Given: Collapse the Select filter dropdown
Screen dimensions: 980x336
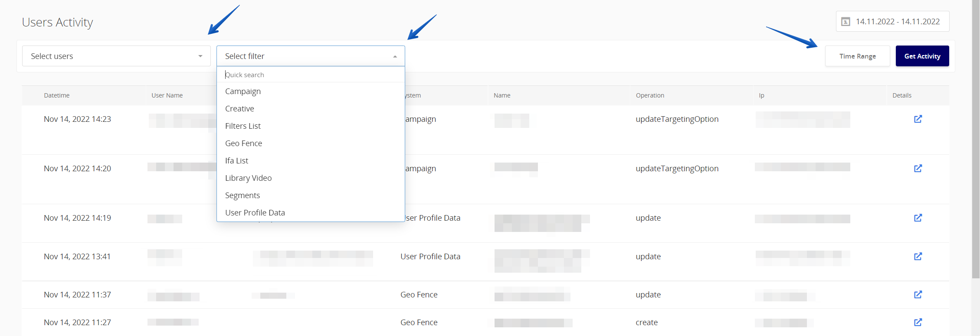Looking at the screenshot, I should (311, 56).
